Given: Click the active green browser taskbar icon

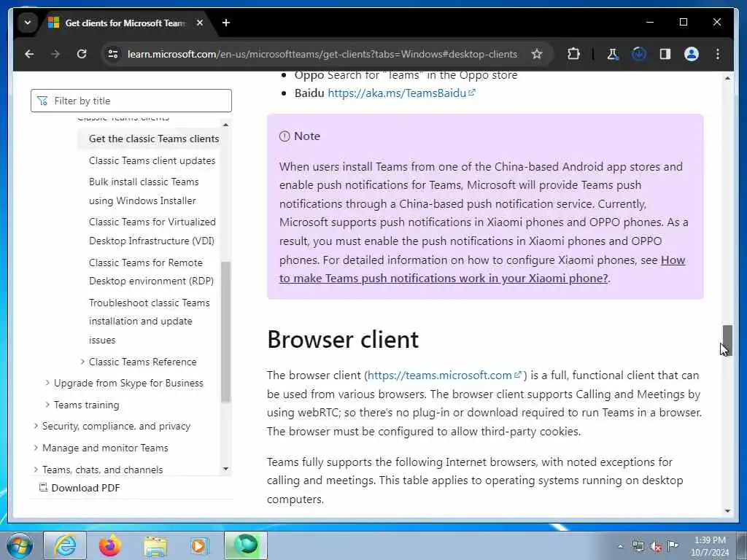Looking at the screenshot, I should (246, 545).
